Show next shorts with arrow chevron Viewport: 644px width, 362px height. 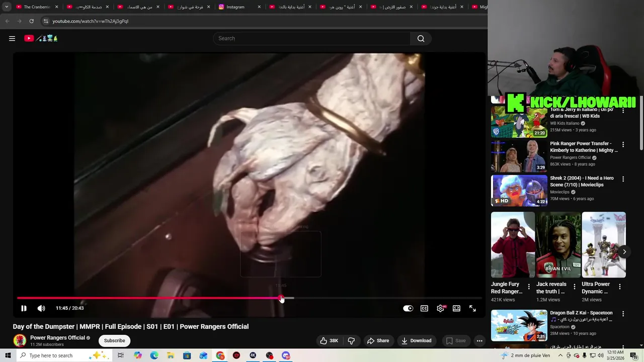point(624,251)
